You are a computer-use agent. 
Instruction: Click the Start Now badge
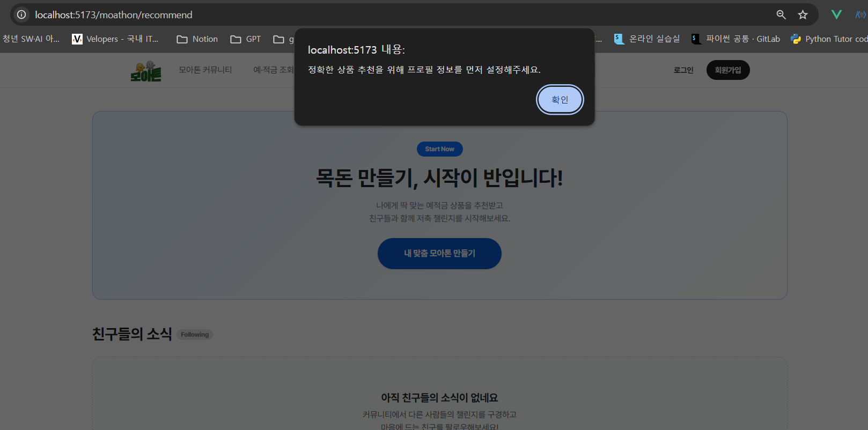pyautogui.click(x=439, y=149)
